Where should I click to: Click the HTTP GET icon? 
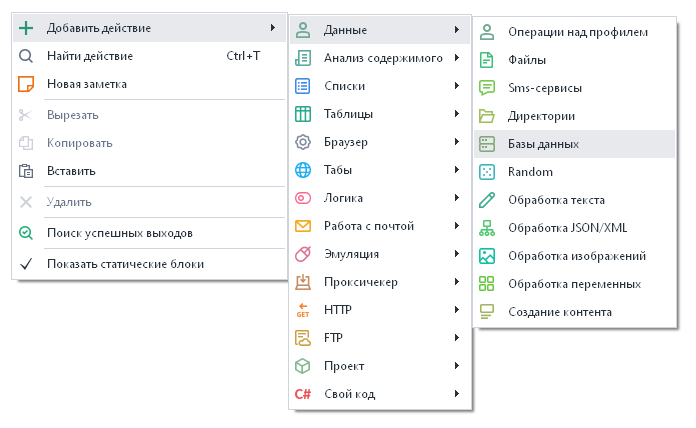[303, 310]
